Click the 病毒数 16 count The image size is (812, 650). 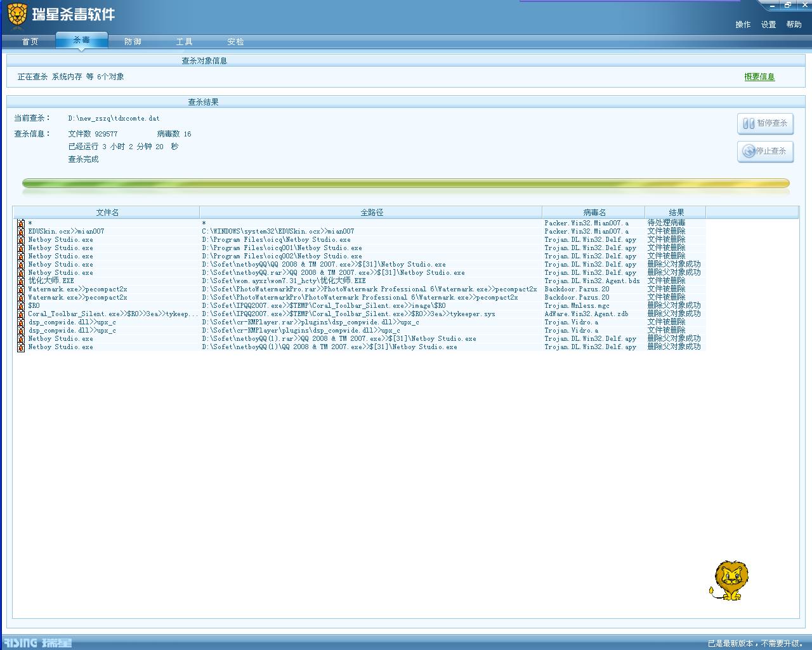(x=174, y=134)
